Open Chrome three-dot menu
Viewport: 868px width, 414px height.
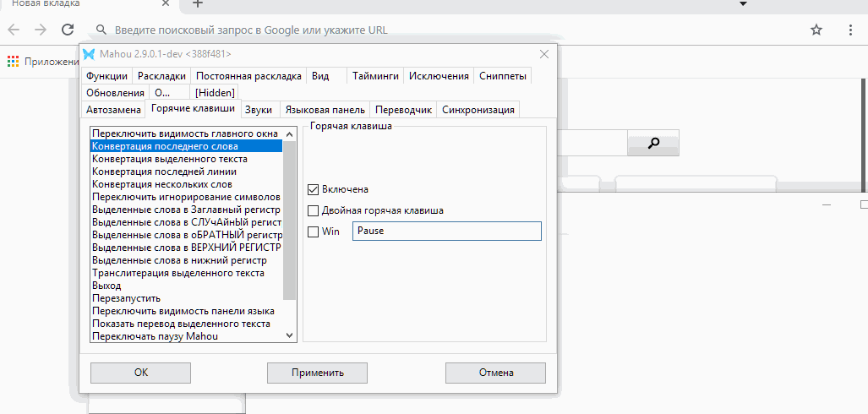pos(851,30)
